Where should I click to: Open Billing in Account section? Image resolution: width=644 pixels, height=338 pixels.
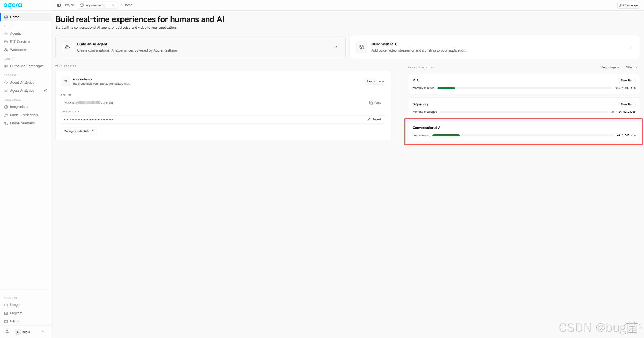(26, 321)
